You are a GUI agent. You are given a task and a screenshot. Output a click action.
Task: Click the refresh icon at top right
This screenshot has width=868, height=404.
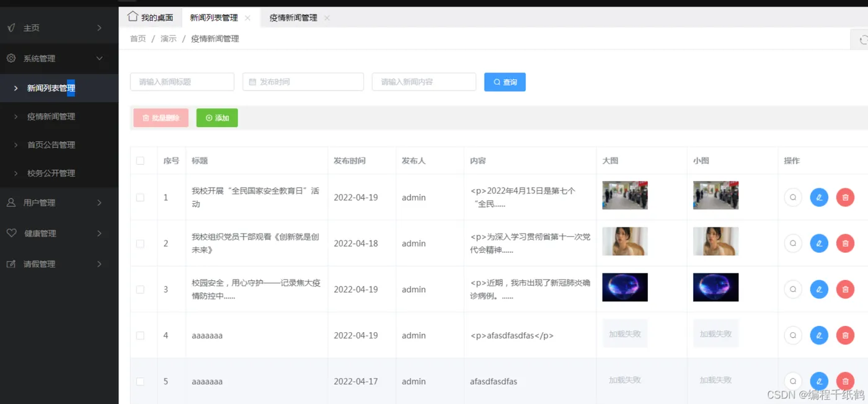point(863,40)
